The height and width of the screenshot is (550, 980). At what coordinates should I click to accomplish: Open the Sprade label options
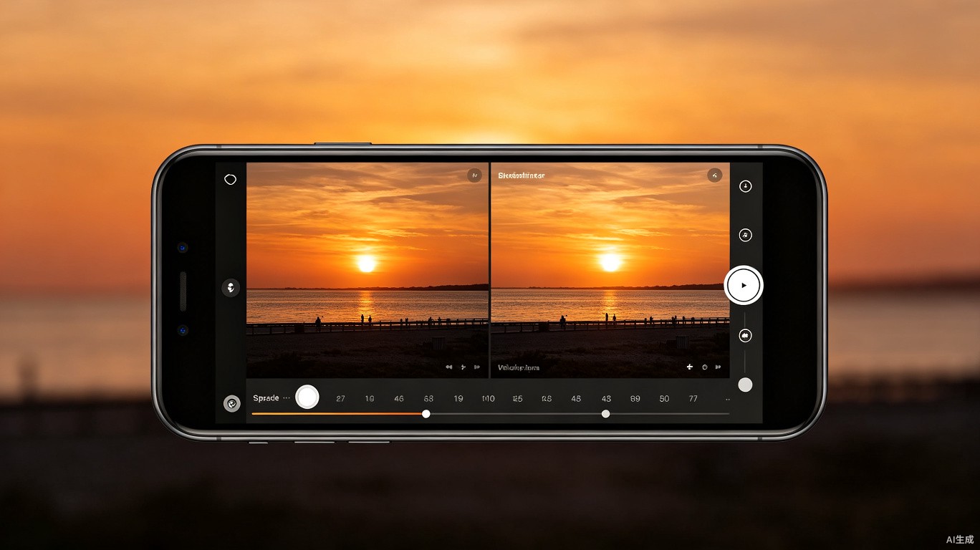tap(266, 397)
